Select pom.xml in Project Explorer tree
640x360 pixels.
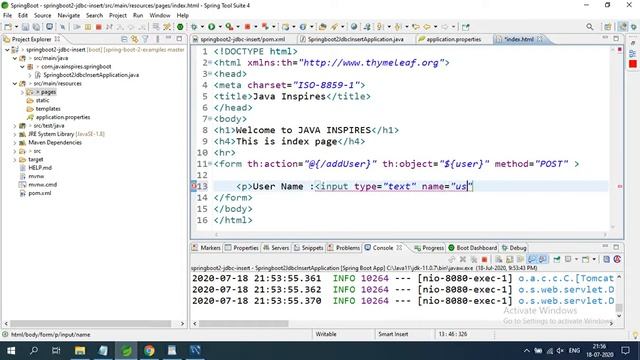point(40,193)
